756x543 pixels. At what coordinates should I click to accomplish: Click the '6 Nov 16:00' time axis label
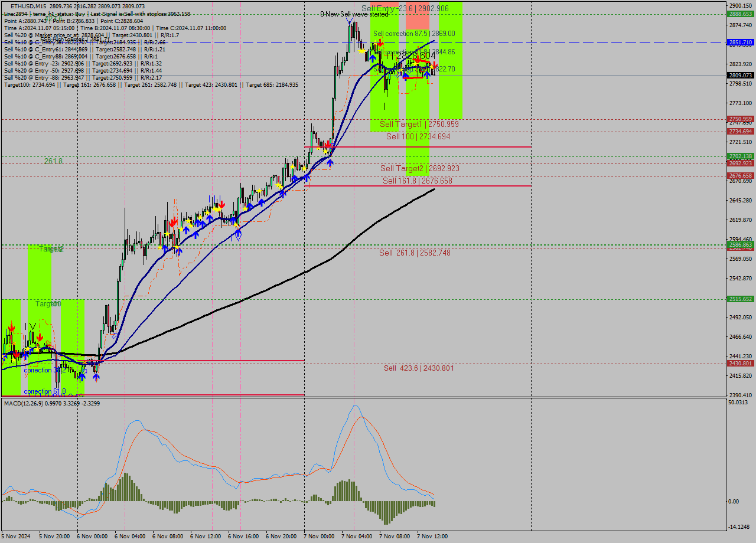243,537
